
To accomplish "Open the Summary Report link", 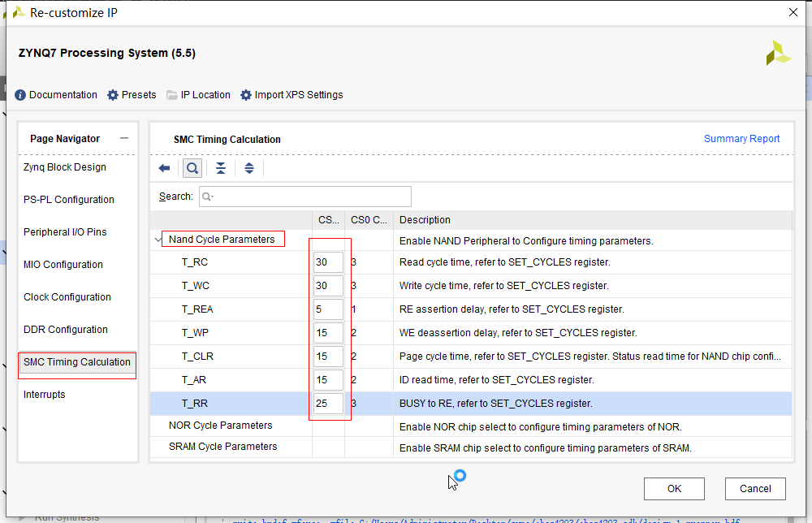I will click(741, 139).
